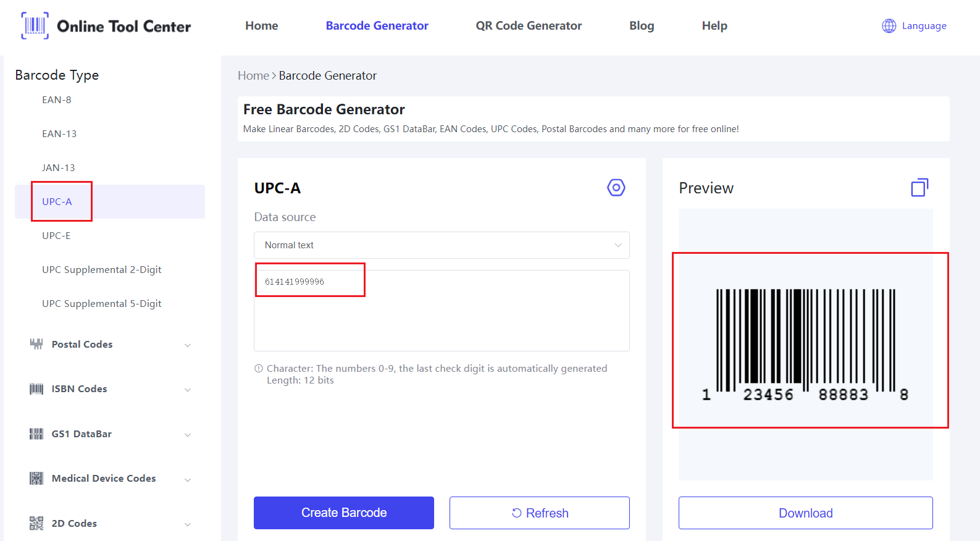Click the 2D Codes QR icon

[36, 524]
